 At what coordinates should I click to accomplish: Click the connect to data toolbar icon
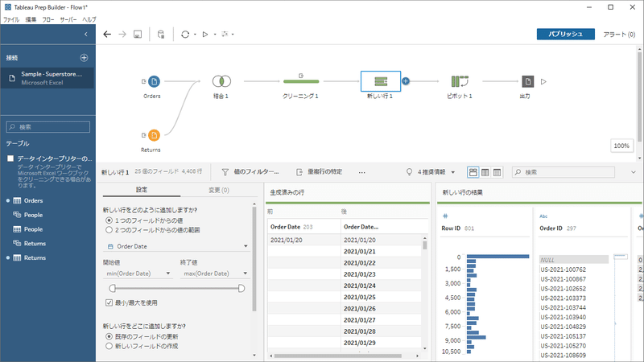point(161,35)
